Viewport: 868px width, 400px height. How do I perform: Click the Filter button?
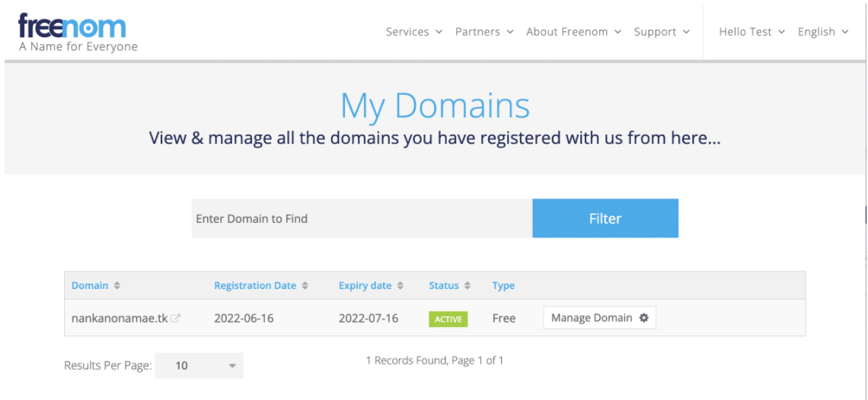(x=605, y=218)
